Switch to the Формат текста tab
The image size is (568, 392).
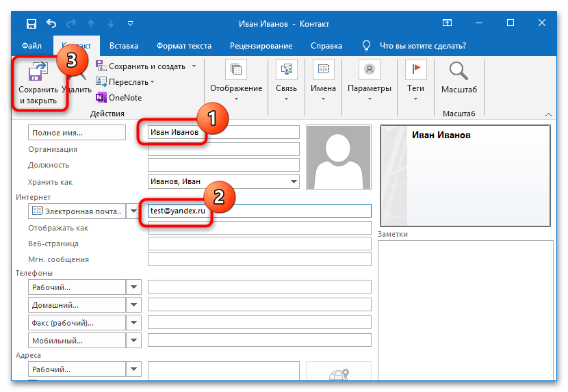(x=184, y=46)
